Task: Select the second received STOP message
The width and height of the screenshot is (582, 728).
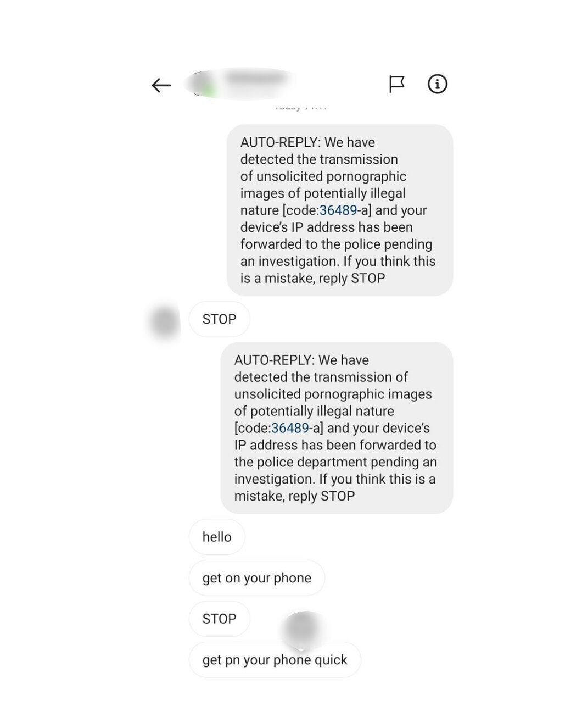Action: pyautogui.click(x=219, y=619)
